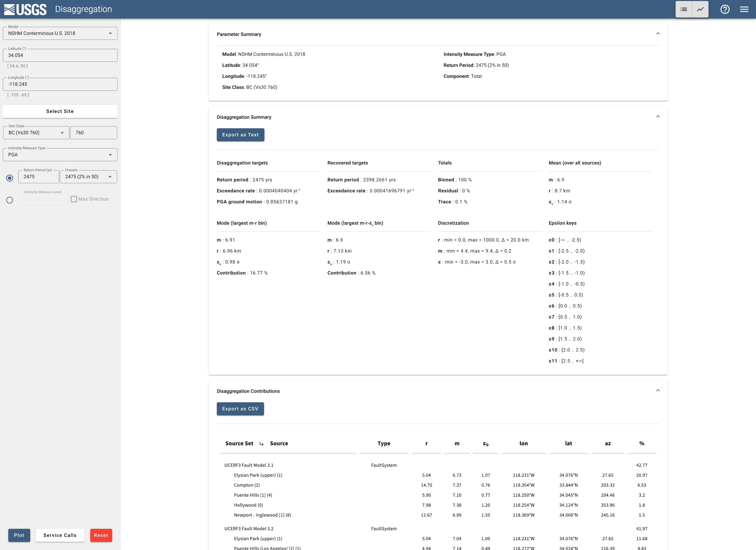The height and width of the screenshot is (550, 756).
Task: Select the UCERF3 Fault Model 3.2 row
Action: click(438, 529)
